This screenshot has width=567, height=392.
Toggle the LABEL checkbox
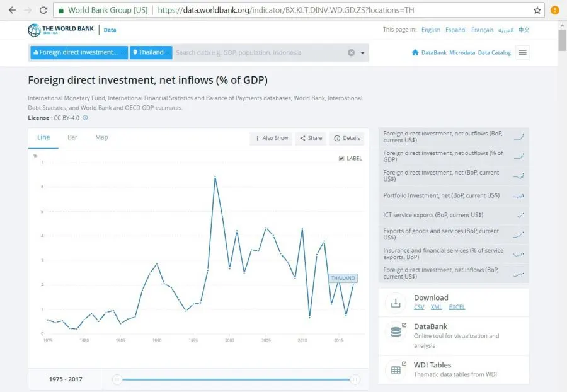(x=341, y=158)
